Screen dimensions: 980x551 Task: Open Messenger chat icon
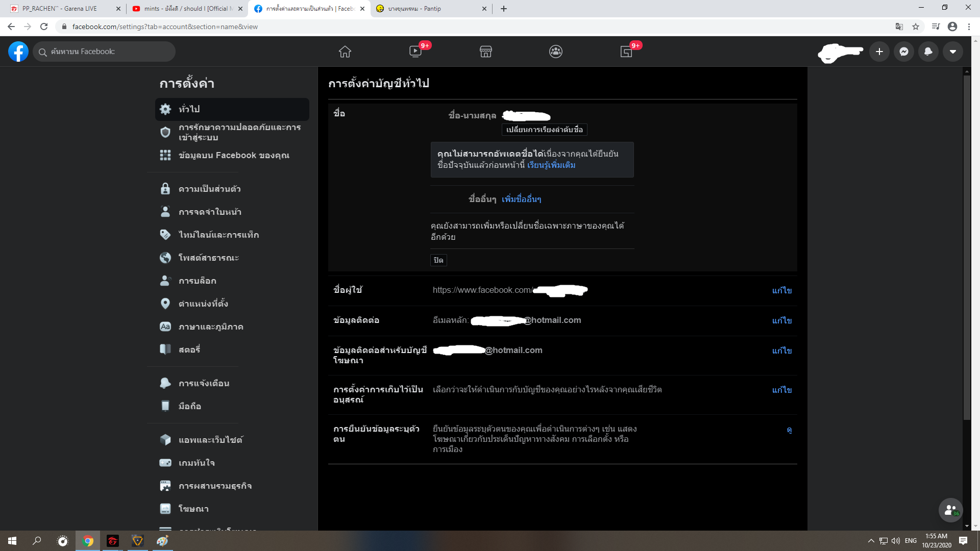903,52
